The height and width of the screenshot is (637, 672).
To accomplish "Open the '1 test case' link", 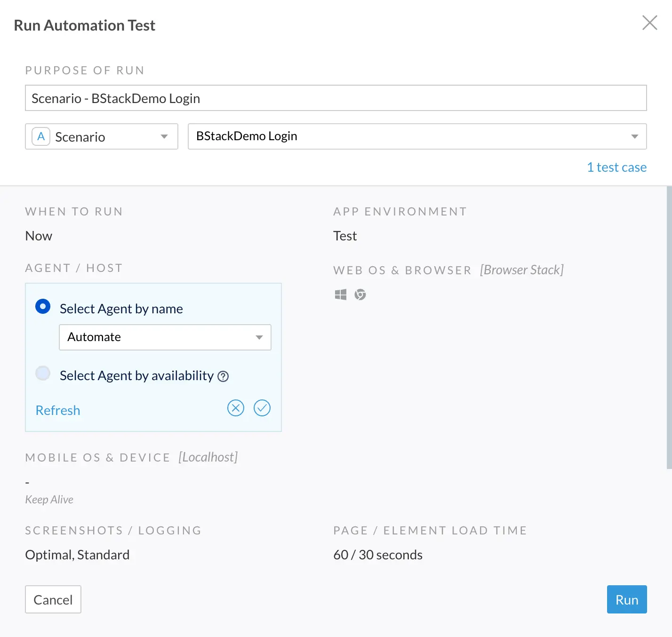I will [616, 167].
